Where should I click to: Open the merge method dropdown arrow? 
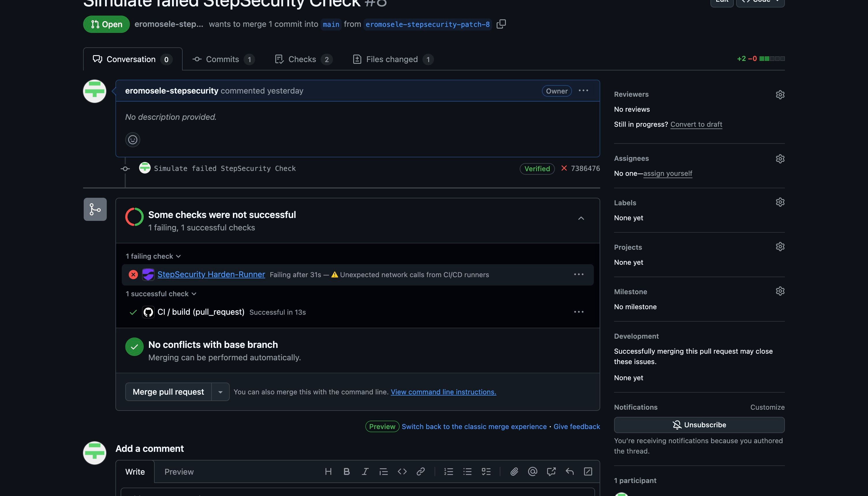click(x=220, y=392)
